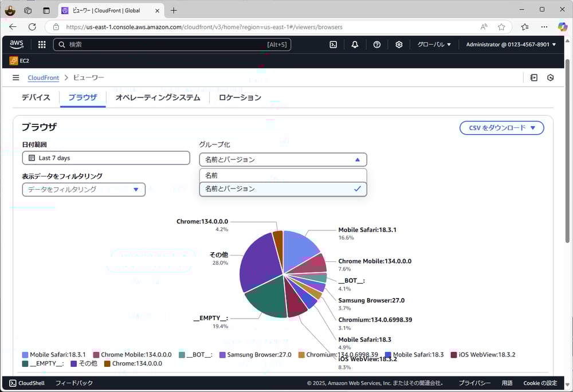
Task: Click the iOS WebView:18.3.2 legend swatch
Action: (x=454, y=355)
